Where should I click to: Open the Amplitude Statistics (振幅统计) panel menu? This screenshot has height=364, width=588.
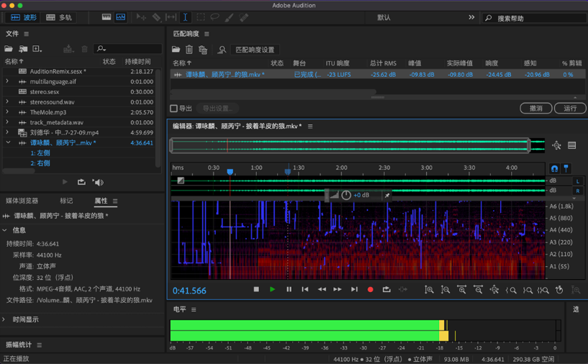[40, 345]
